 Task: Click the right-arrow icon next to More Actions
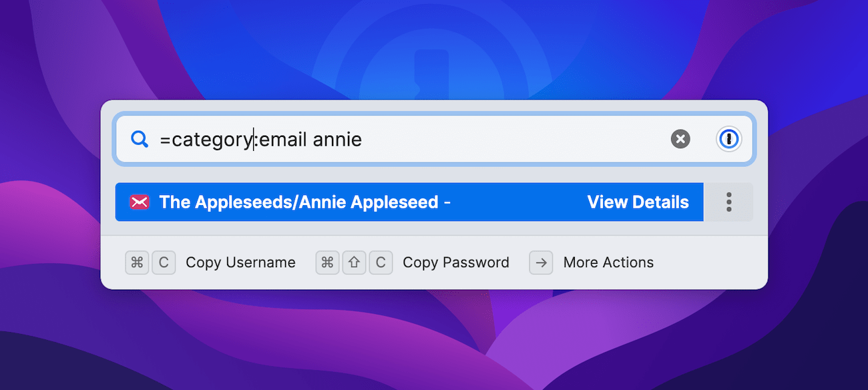[541, 262]
